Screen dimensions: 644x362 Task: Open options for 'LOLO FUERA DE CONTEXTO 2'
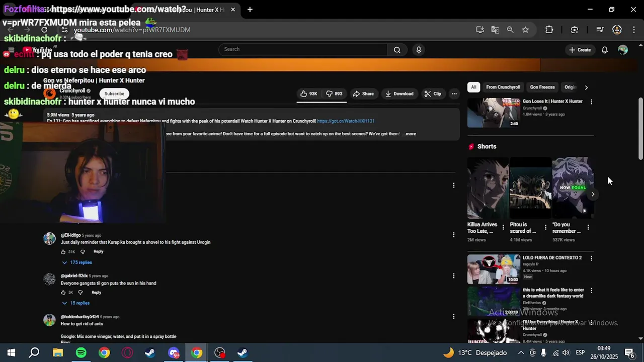coord(591,258)
